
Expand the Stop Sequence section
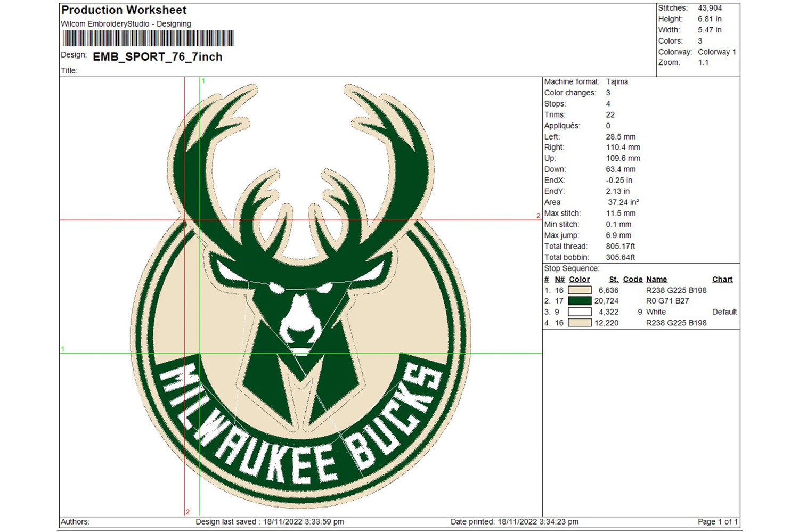pos(571,268)
